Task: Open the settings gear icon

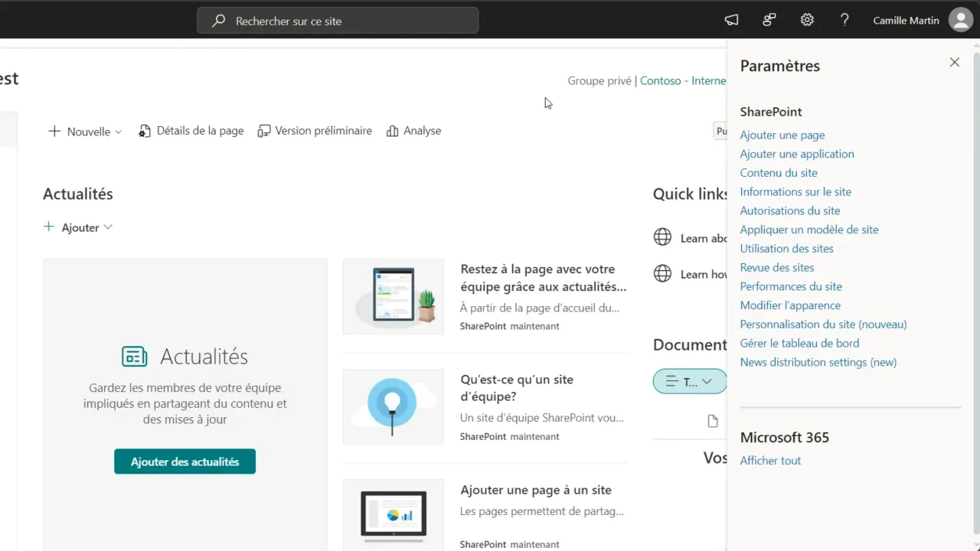Action: point(807,21)
